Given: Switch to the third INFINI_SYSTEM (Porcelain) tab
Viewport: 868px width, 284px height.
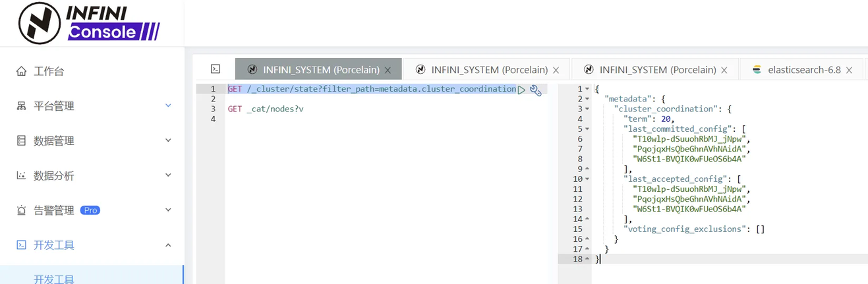Looking at the screenshot, I should [x=654, y=69].
